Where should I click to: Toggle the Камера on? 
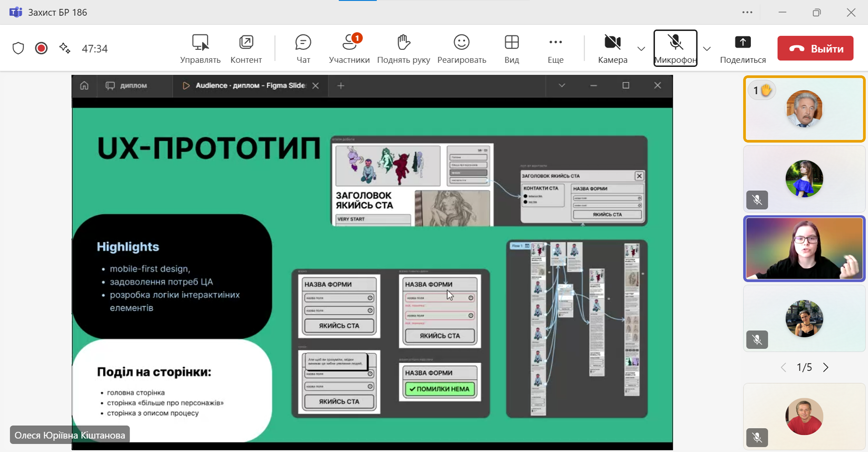[x=612, y=48]
